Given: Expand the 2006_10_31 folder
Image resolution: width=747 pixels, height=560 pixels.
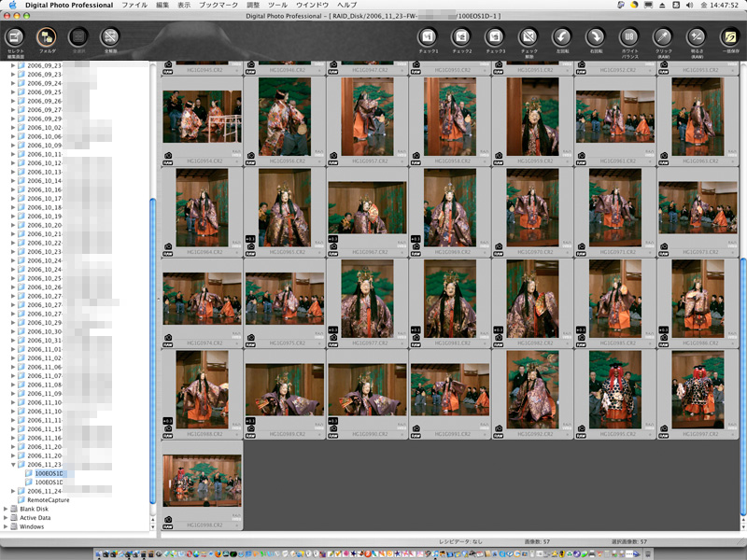Looking at the screenshot, I should (13, 341).
